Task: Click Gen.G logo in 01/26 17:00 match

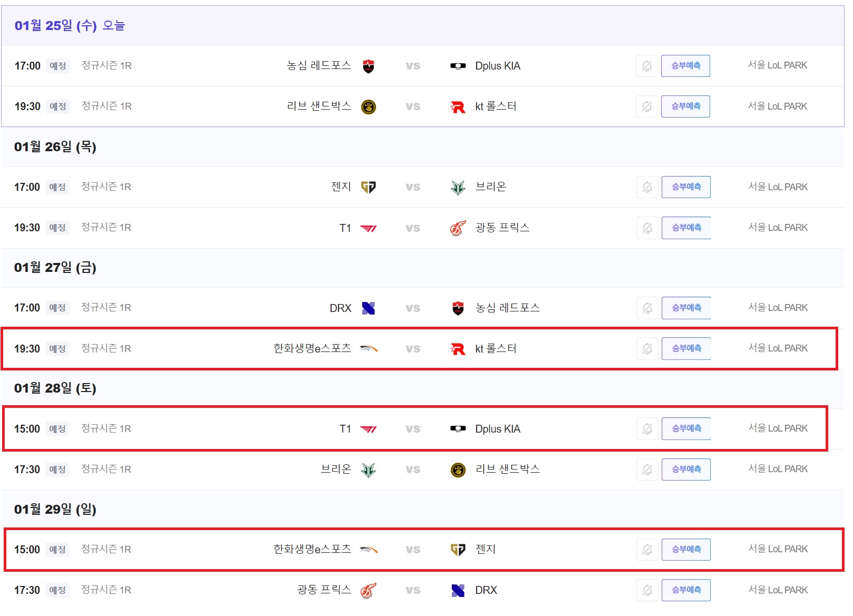Action: pyautogui.click(x=369, y=187)
